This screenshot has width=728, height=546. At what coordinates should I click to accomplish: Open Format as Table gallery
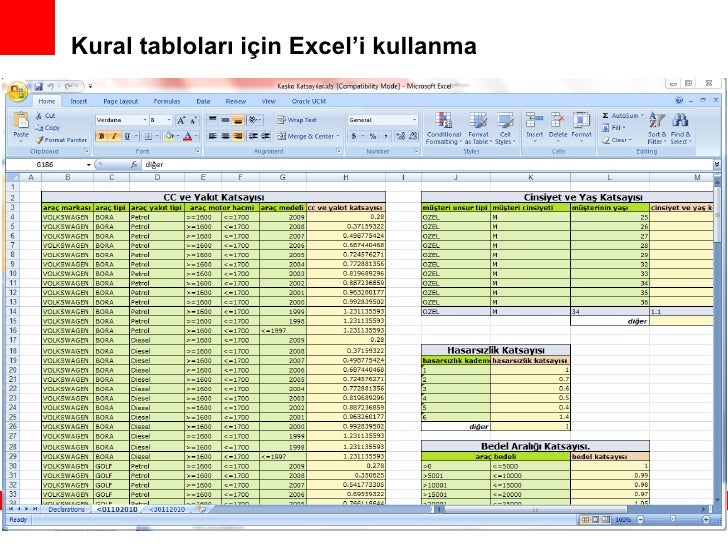click(478, 129)
